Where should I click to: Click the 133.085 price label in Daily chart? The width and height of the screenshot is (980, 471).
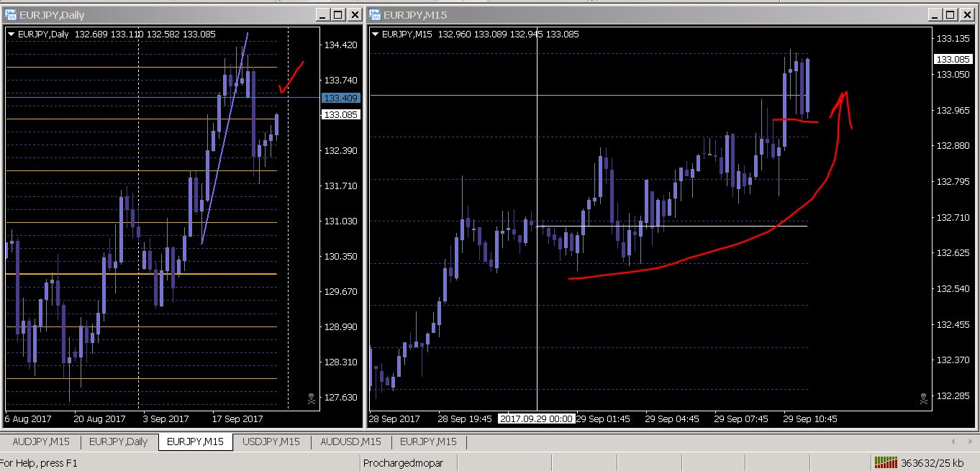click(340, 115)
